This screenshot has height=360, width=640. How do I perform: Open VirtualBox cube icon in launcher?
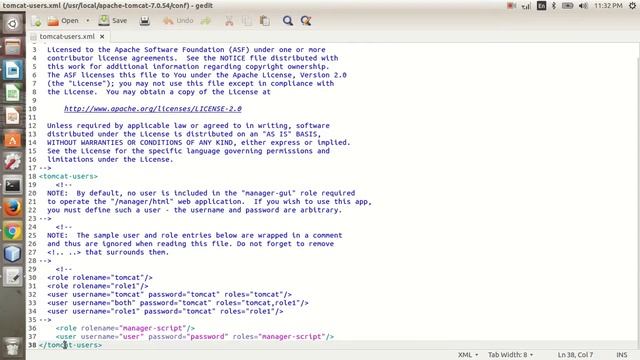pos(13,254)
